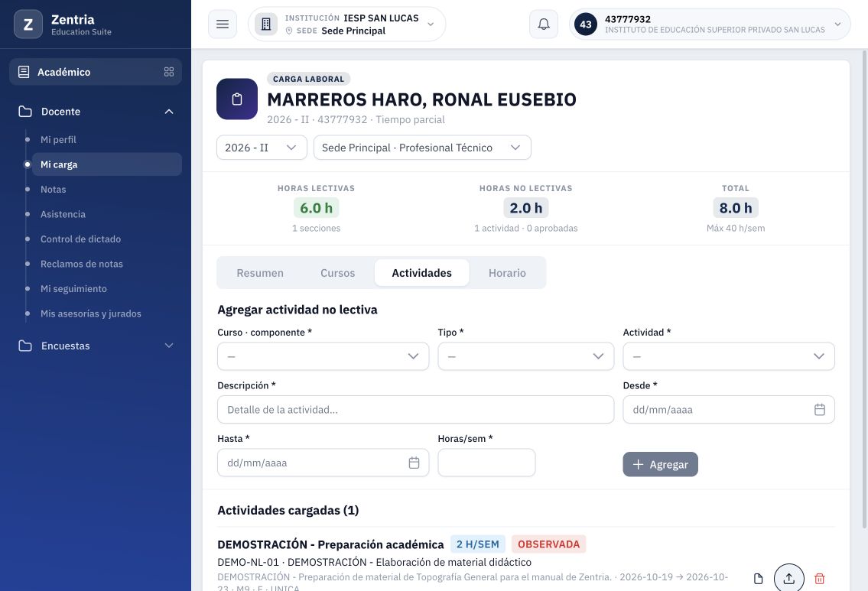This screenshot has height=591, width=868.
Task: Click the upload icon for the loaded activity
Action: [x=788, y=578]
